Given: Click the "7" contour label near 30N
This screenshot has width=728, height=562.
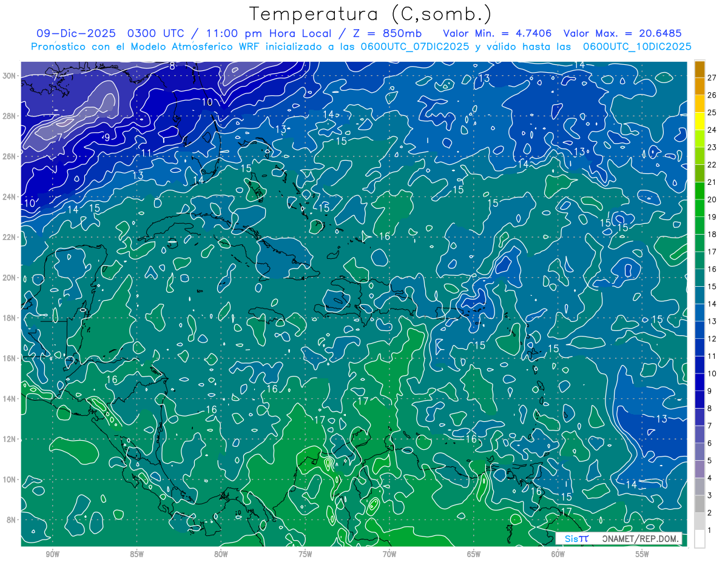Looking at the screenshot, I should point(55,77).
